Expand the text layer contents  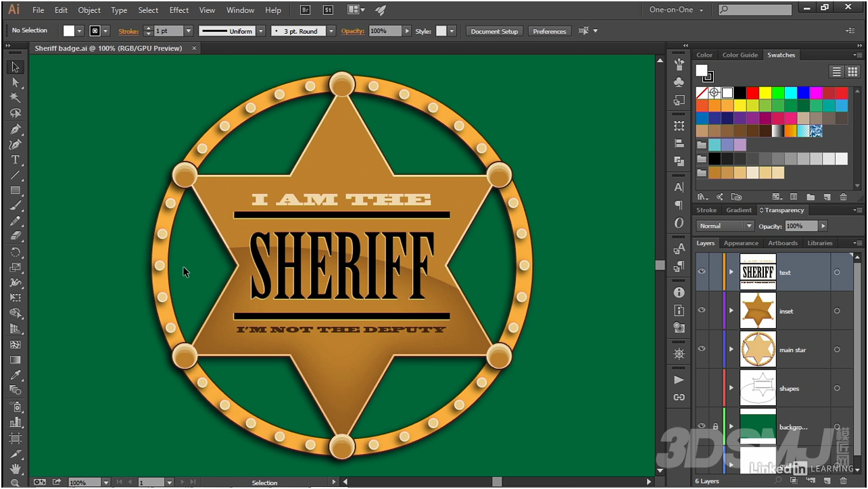(731, 272)
